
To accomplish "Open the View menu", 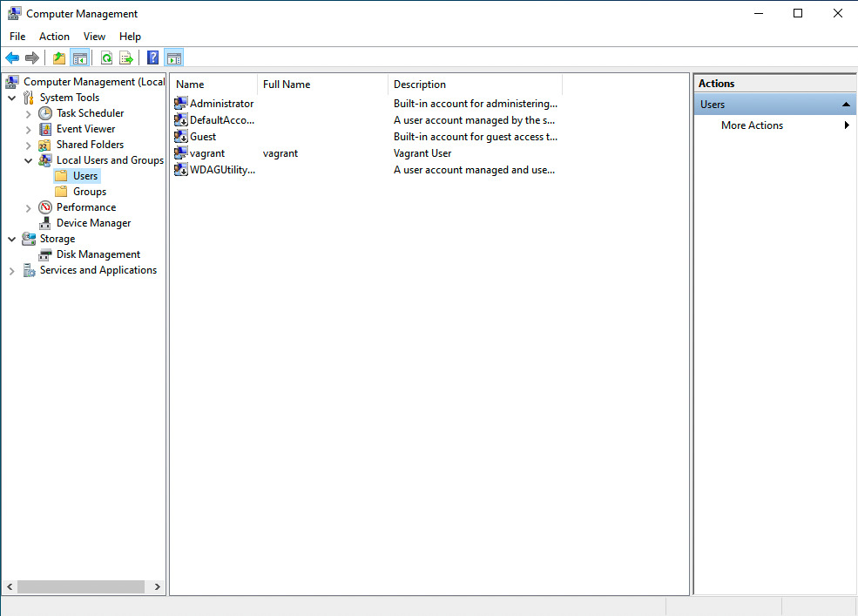I will point(94,37).
